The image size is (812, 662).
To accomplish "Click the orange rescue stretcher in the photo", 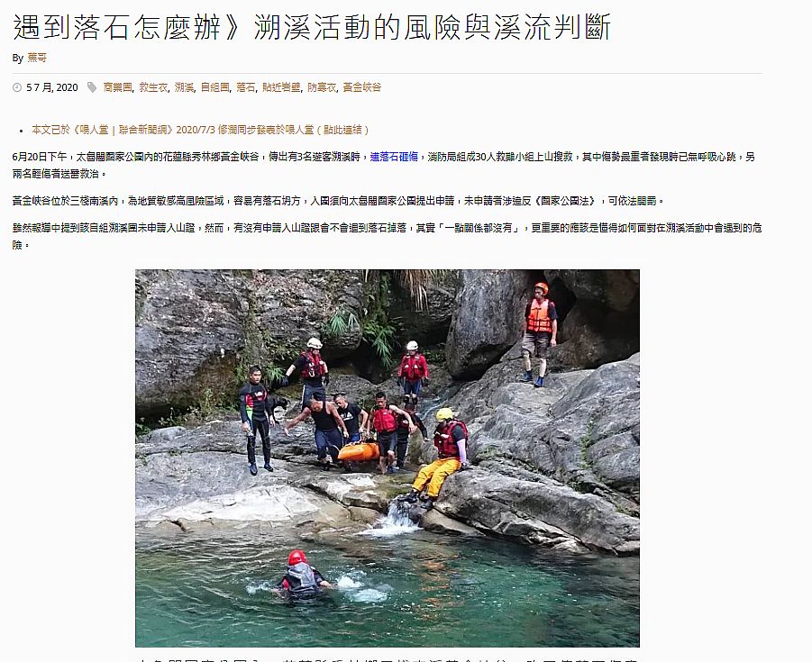I will (359, 452).
